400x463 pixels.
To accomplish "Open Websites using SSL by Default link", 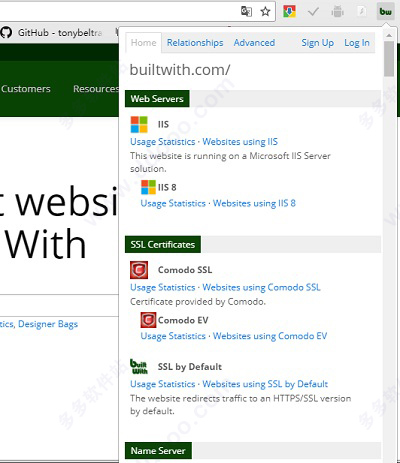I will [265, 384].
